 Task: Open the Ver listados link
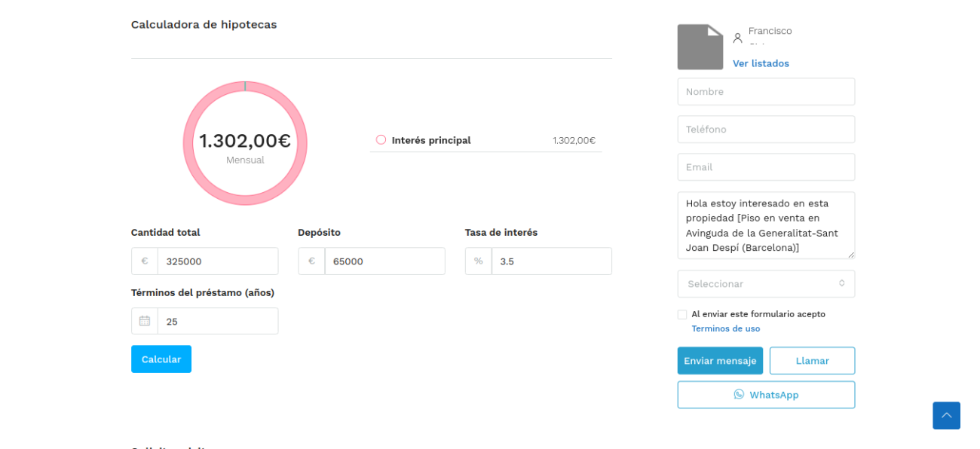761,63
